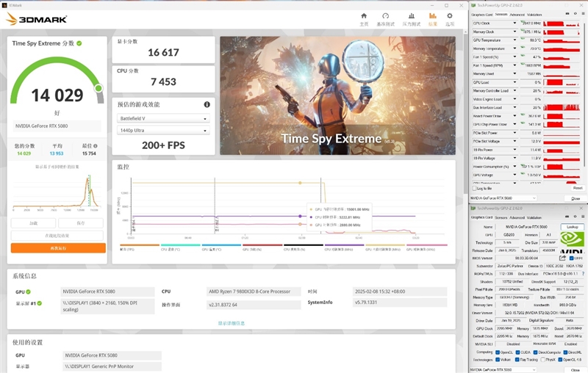The height and width of the screenshot is (373, 588).
Task: Click the BIOS version share/export icon
Action: pyautogui.click(x=561, y=258)
